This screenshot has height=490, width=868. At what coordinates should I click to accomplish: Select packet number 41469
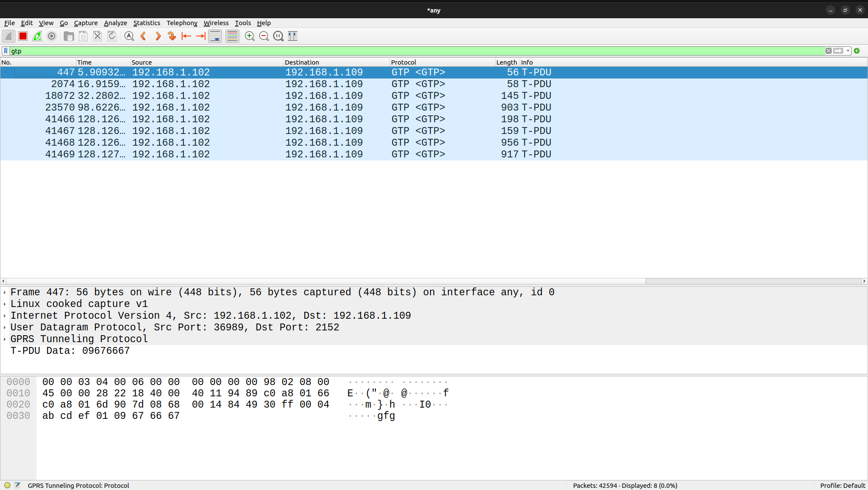434,154
